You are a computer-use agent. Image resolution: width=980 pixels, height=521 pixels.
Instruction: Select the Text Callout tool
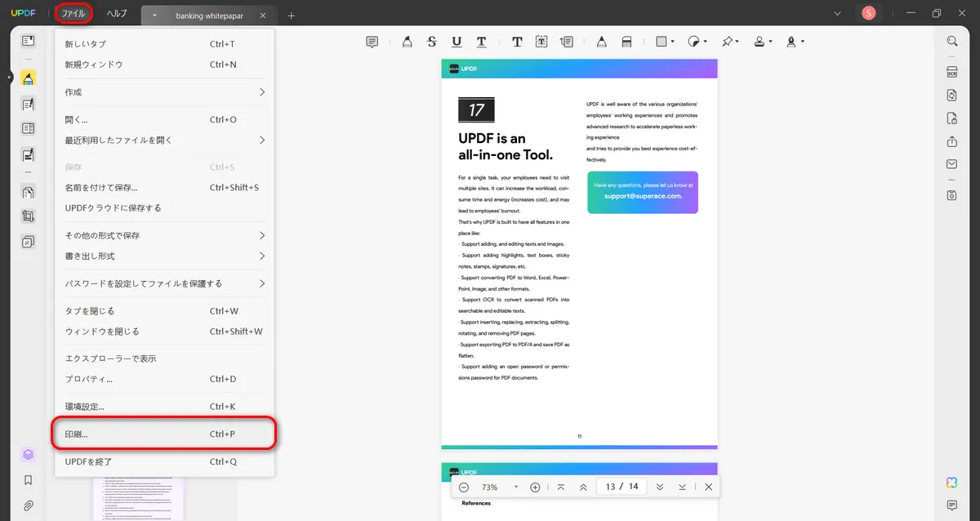tap(567, 42)
